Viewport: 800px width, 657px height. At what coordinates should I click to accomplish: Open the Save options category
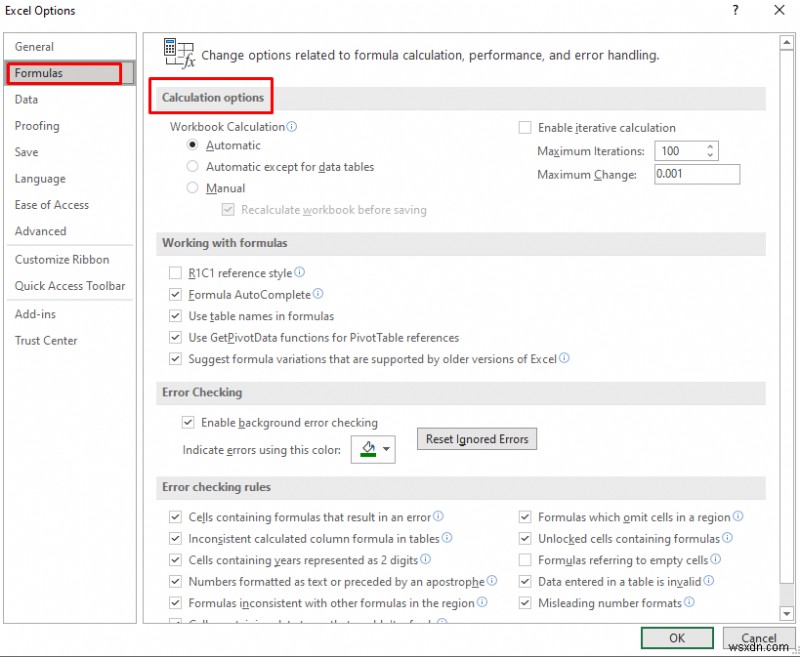pyautogui.click(x=70, y=152)
